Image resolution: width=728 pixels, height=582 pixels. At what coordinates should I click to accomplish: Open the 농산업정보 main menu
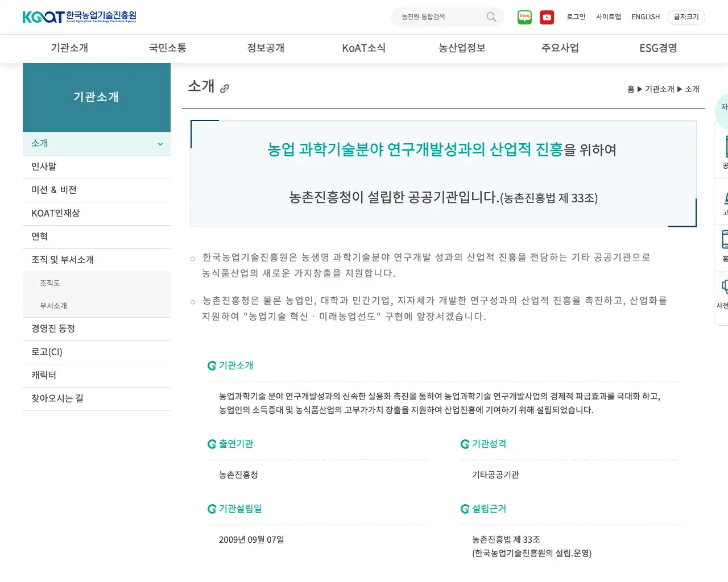pos(462,48)
